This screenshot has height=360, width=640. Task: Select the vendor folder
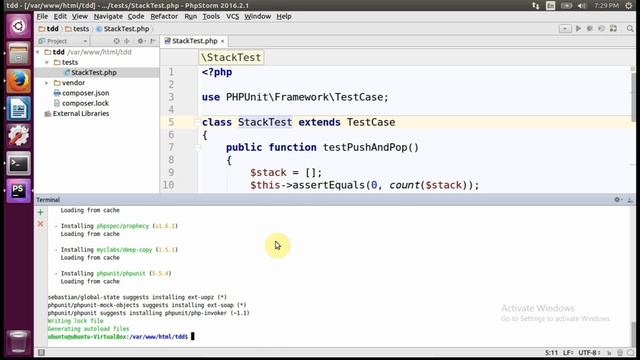[x=73, y=83]
